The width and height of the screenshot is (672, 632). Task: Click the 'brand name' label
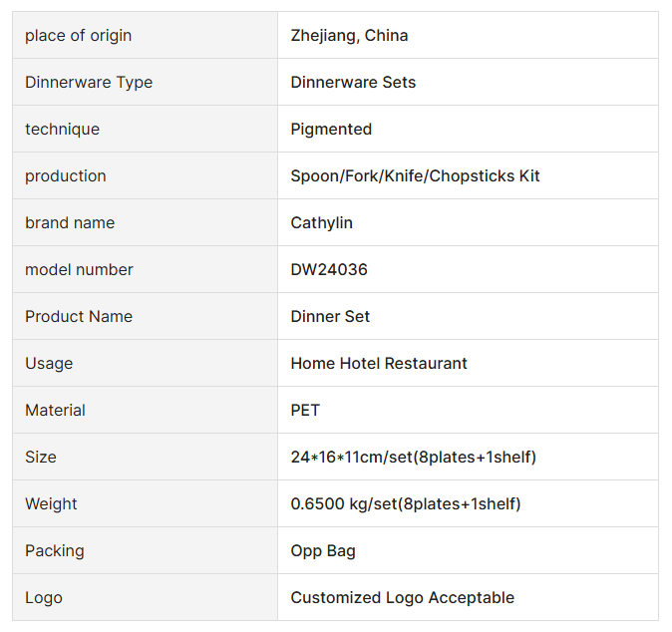(70, 223)
